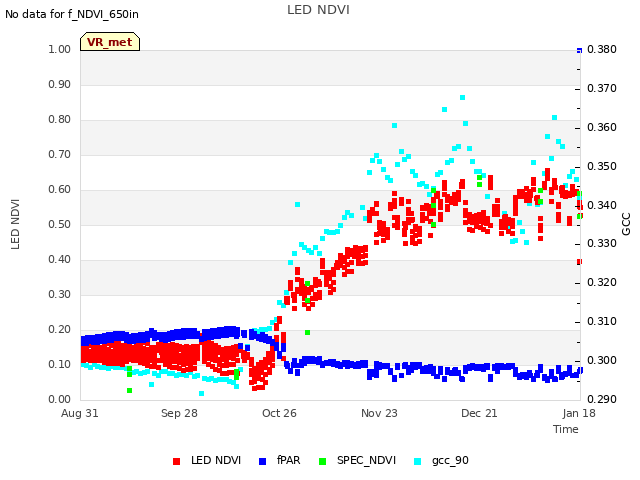
Task: Click the Jan 18 x-axis label
Action: pos(579,413)
